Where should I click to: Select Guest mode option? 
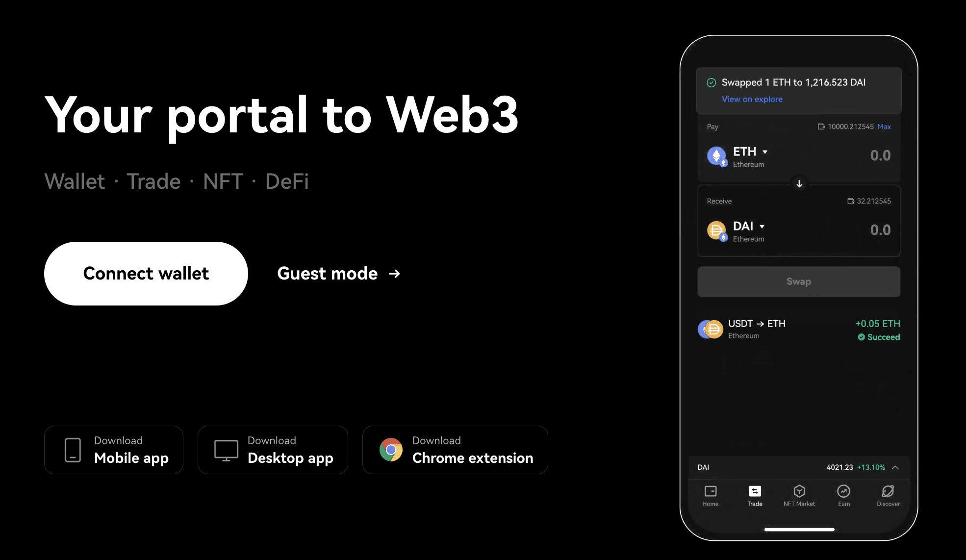coord(338,273)
